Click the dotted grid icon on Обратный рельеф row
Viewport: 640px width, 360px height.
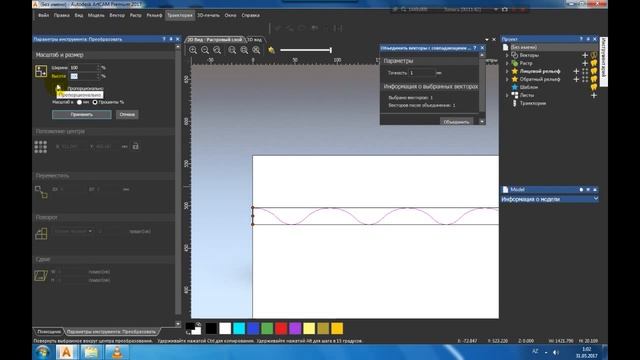[x=585, y=79]
